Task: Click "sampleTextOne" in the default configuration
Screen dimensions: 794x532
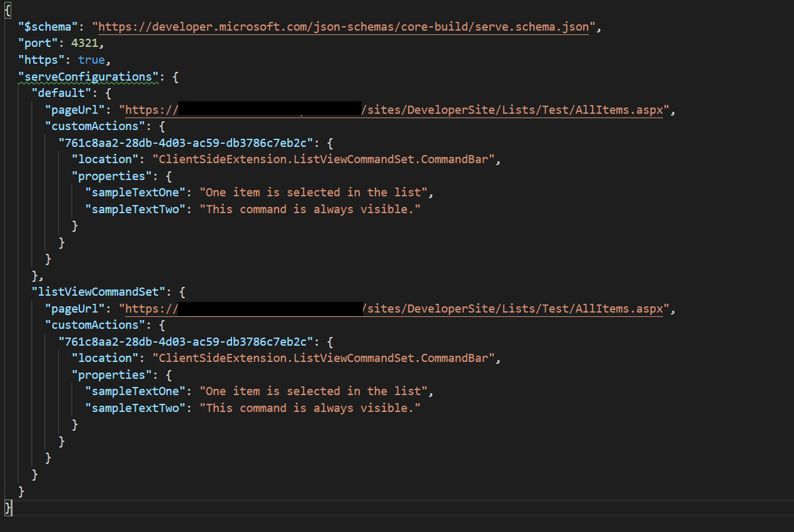Action: pyautogui.click(x=134, y=192)
